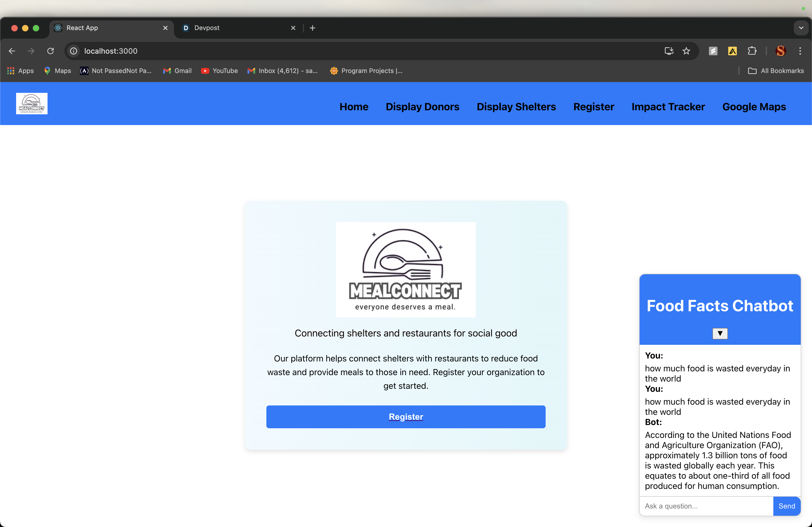Open YouTube bookmark
This screenshot has width=812, height=527.
point(219,71)
